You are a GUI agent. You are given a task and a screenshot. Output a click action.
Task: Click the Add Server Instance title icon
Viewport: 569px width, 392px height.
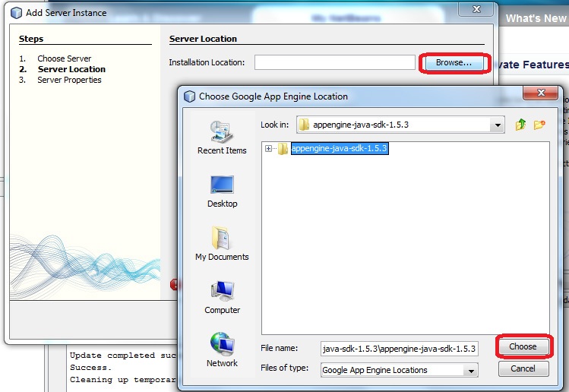tap(16, 13)
